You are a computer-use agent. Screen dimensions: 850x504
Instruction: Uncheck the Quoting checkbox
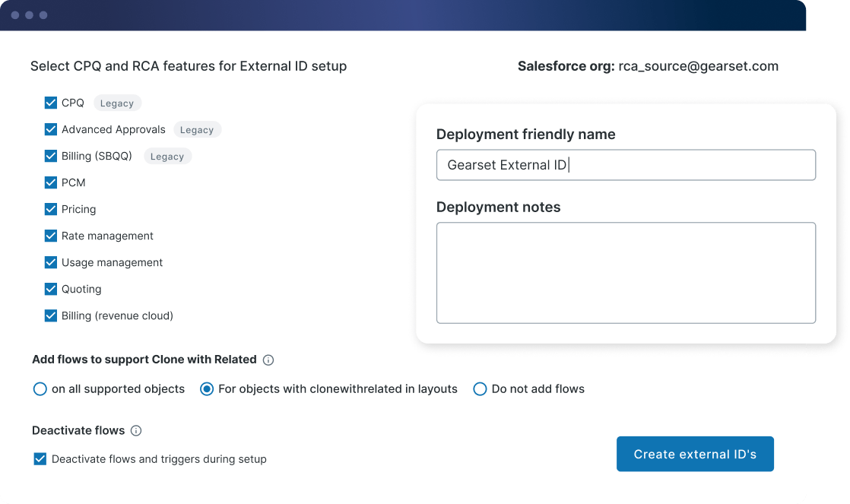[51, 289]
